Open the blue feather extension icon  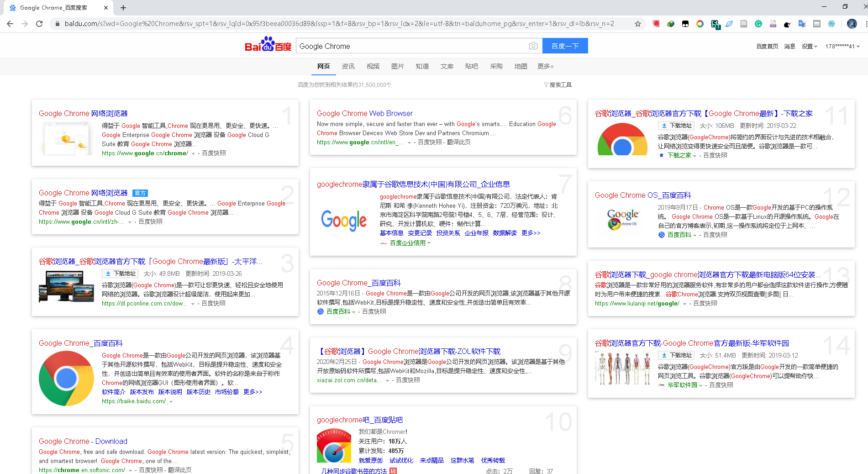(729, 24)
